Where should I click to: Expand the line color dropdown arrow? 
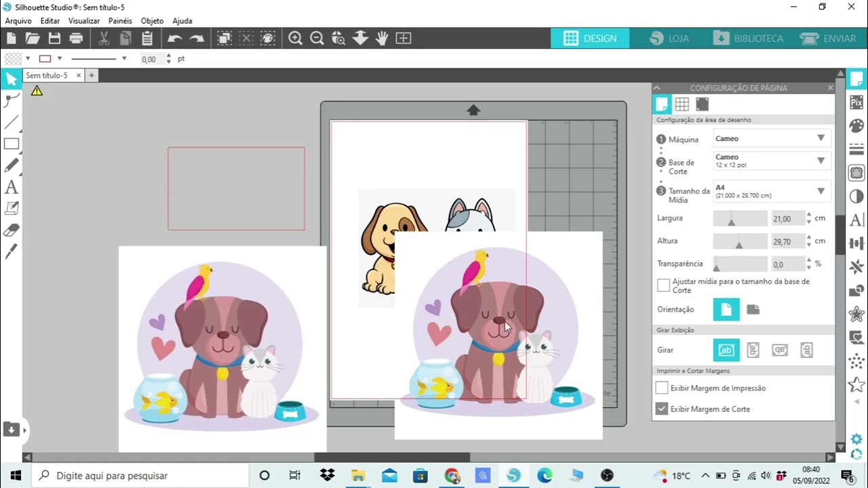click(60, 59)
